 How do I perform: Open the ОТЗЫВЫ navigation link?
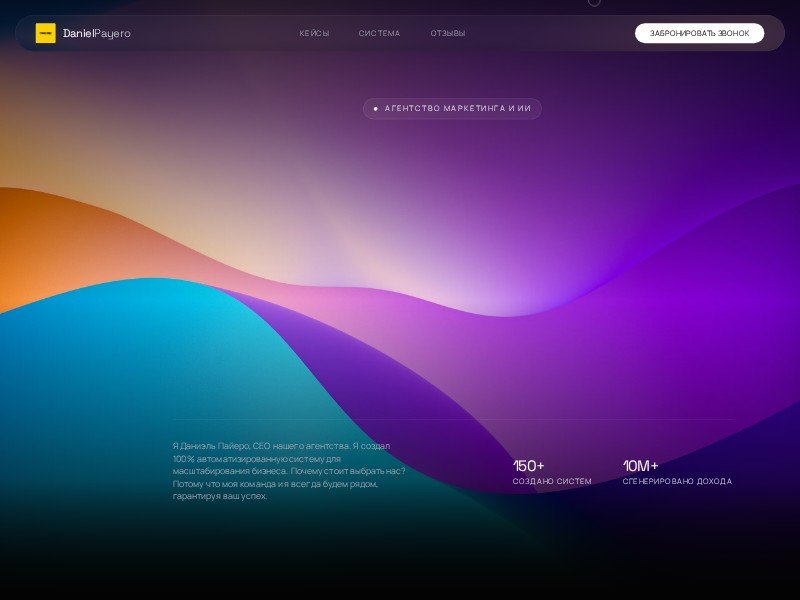[x=447, y=34]
